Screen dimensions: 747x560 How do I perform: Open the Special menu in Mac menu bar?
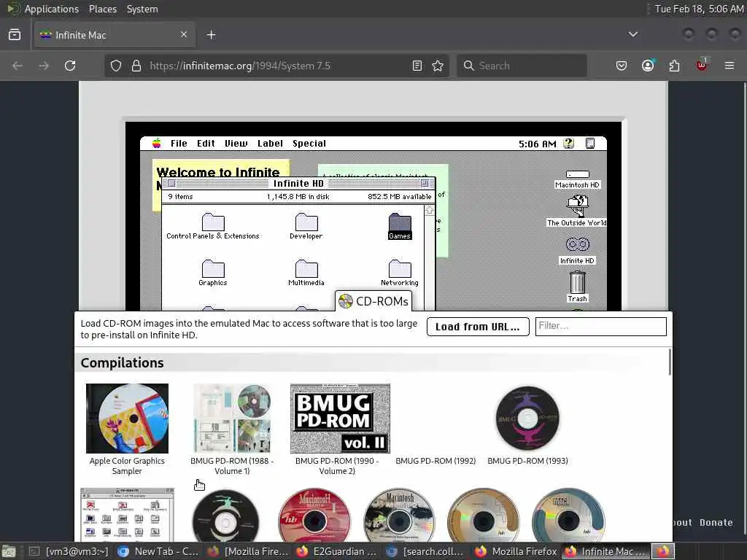click(309, 144)
